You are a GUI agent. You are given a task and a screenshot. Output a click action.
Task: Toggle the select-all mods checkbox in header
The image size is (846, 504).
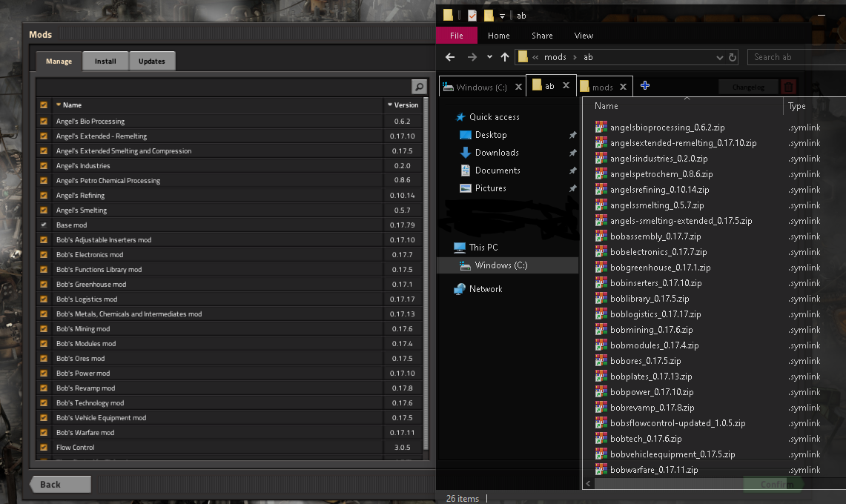click(44, 105)
